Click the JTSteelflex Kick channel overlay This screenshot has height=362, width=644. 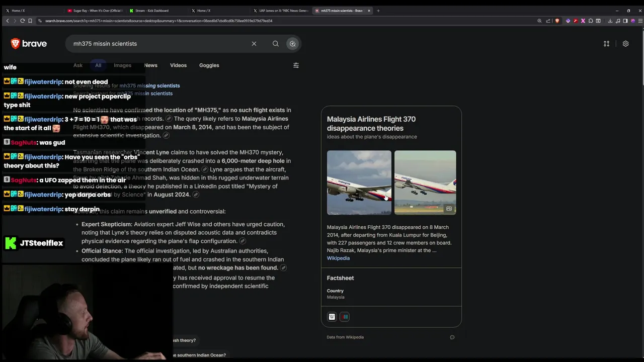point(34,243)
